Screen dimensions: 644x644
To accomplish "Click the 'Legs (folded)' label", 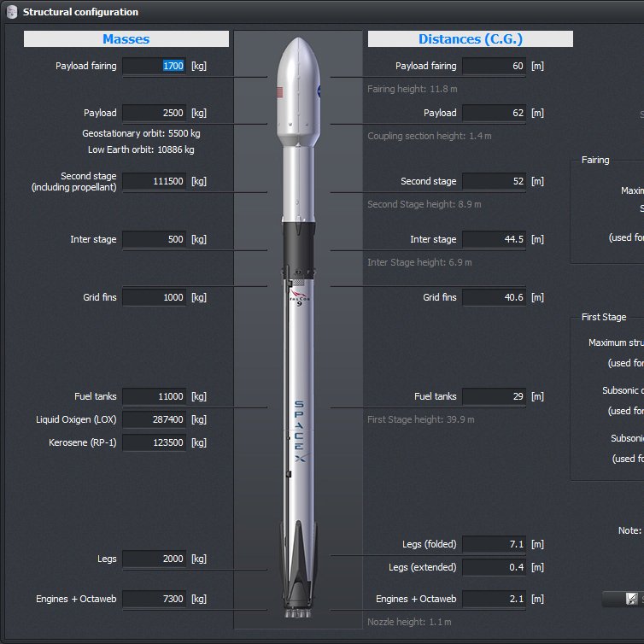I will [x=430, y=544].
